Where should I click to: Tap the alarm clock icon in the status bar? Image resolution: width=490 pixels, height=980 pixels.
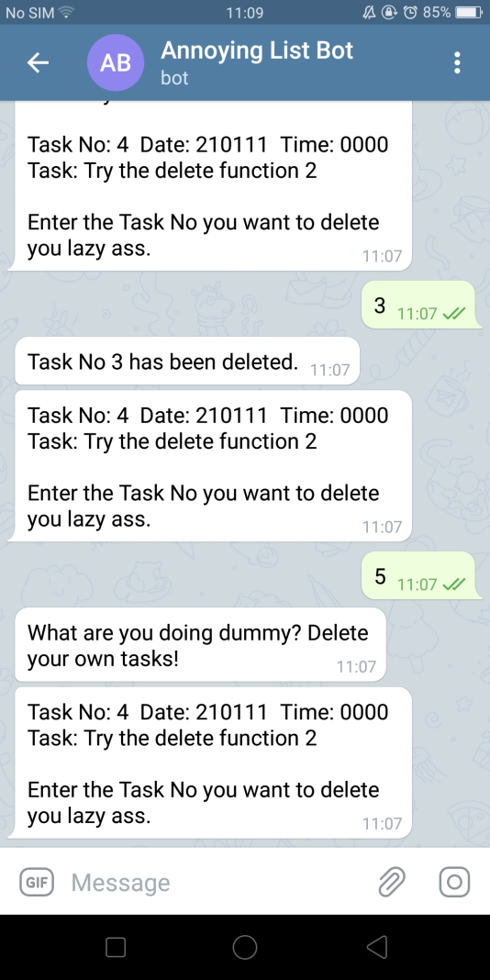[x=410, y=13]
